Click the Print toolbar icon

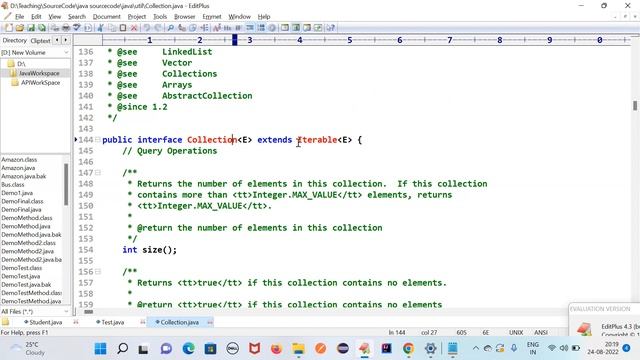(65, 28)
